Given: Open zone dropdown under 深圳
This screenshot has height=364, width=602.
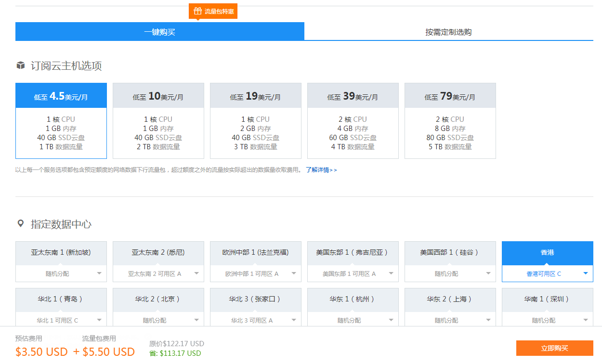Looking at the screenshot, I should [x=548, y=320].
